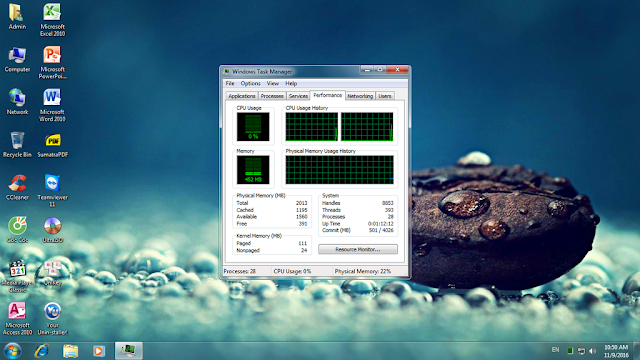Open the CCleaner desktop shortcut

click(x=17, y=187)
